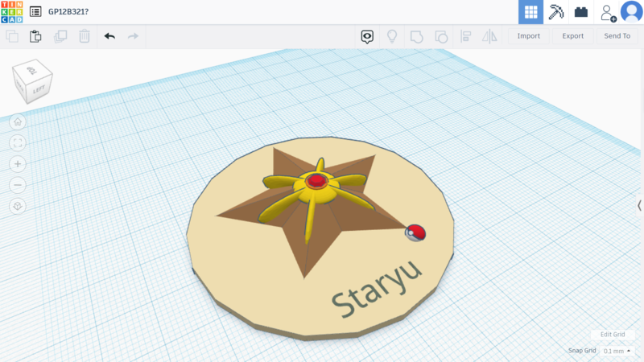
Task: Undo the last action
Action: click(109, 36)
